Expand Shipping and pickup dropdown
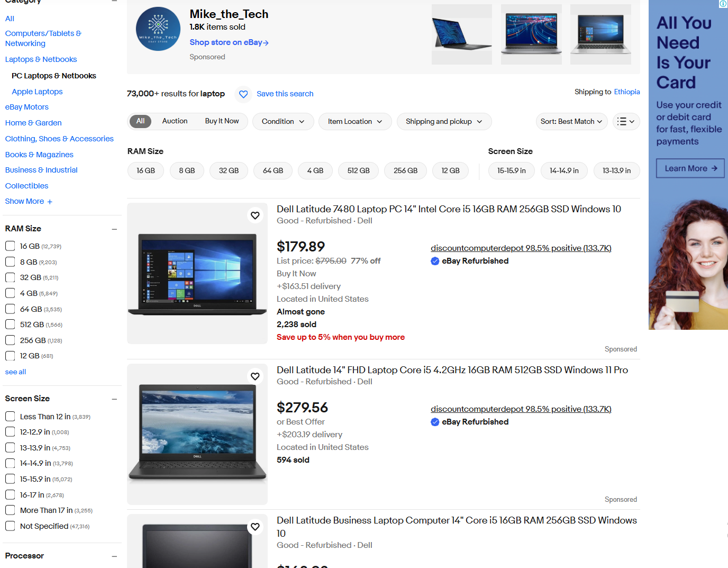Screen dimensions: 728x568 click(x=444, y=121)
